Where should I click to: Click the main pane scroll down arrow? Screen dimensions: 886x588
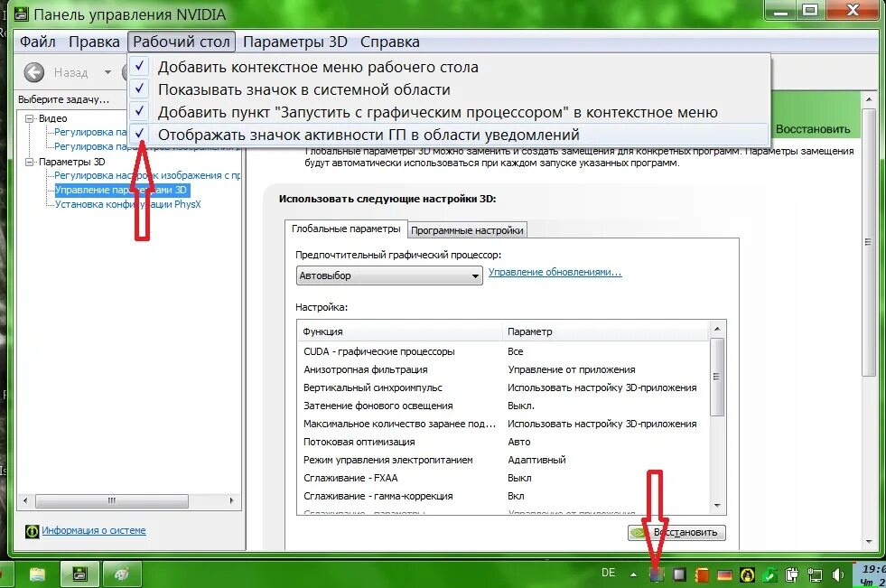point(869,542)
